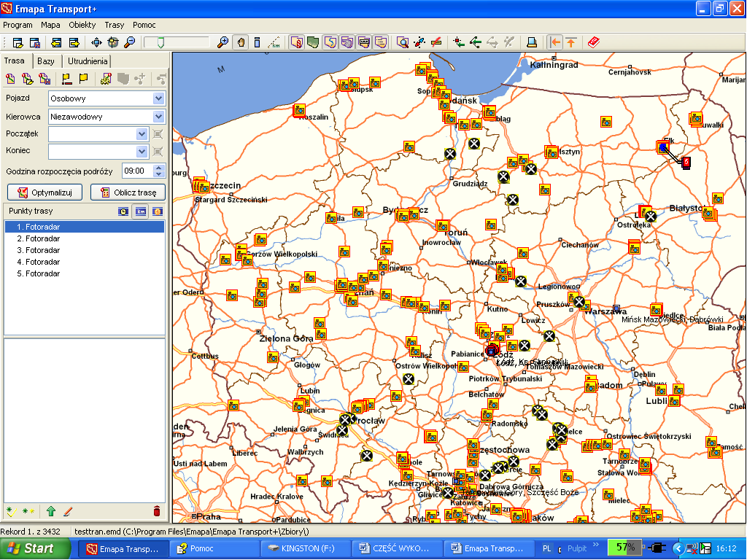Select route point 4. Fotoradar

tap(85, 262)
